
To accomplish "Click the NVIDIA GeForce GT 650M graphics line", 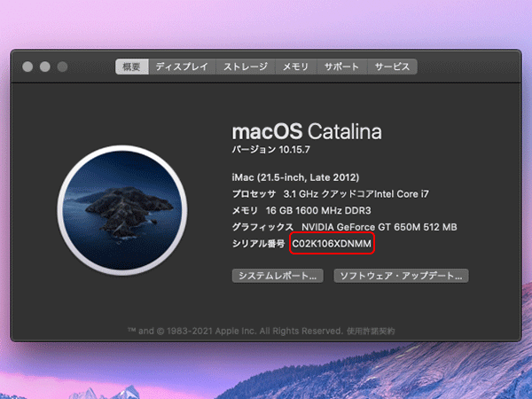I will [344, 227].
